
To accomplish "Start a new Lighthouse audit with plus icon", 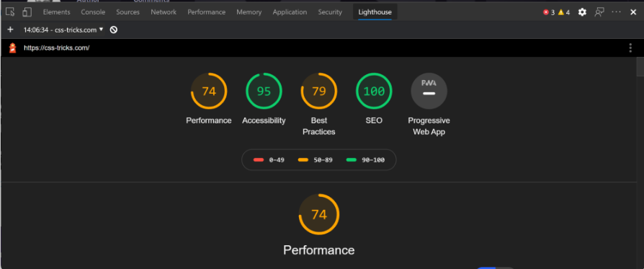I will tap(10, 30).
